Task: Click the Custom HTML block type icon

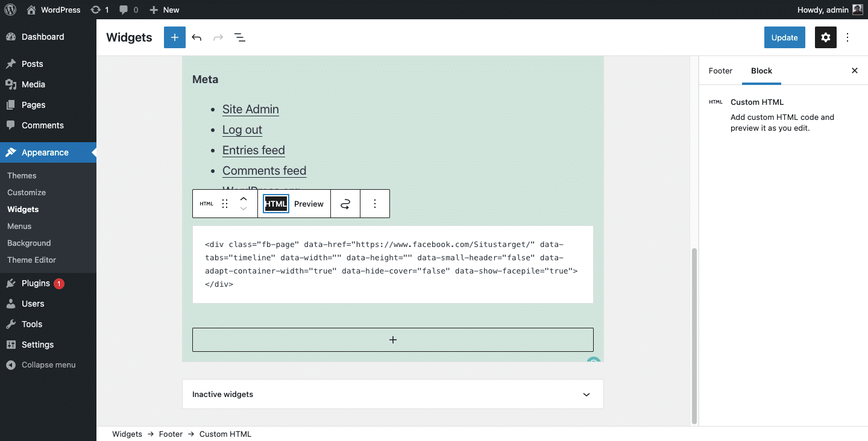Action: click(207, 204)
